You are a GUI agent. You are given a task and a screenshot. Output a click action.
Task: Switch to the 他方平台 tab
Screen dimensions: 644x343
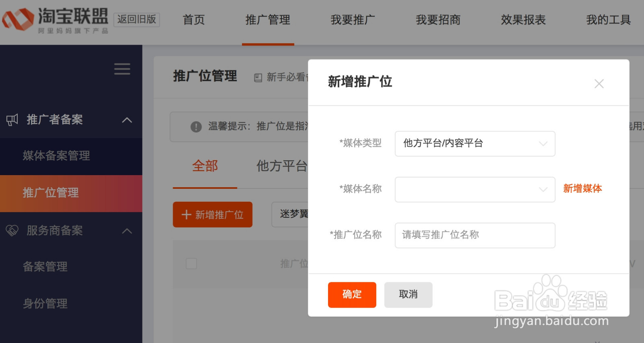tap(282, 166)
